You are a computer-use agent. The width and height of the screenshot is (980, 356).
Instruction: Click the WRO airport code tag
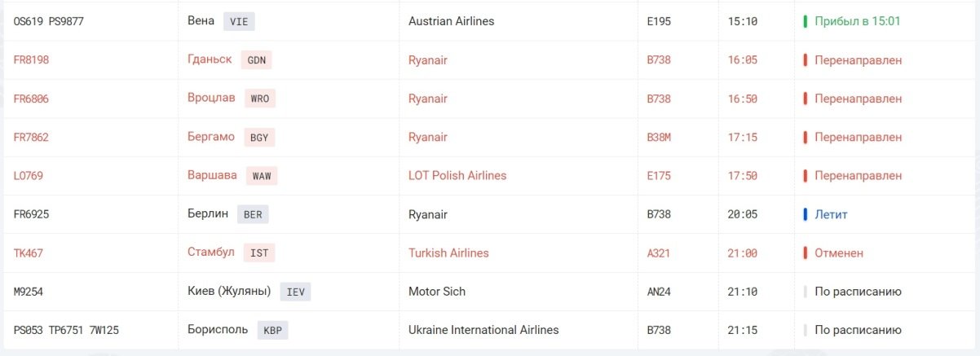pos(260,99)
